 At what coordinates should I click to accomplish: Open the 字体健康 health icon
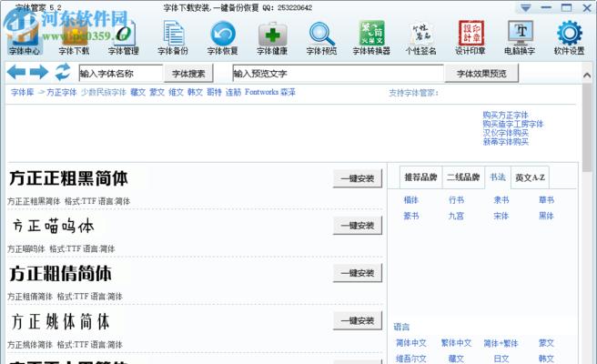(x=272, y=38)
